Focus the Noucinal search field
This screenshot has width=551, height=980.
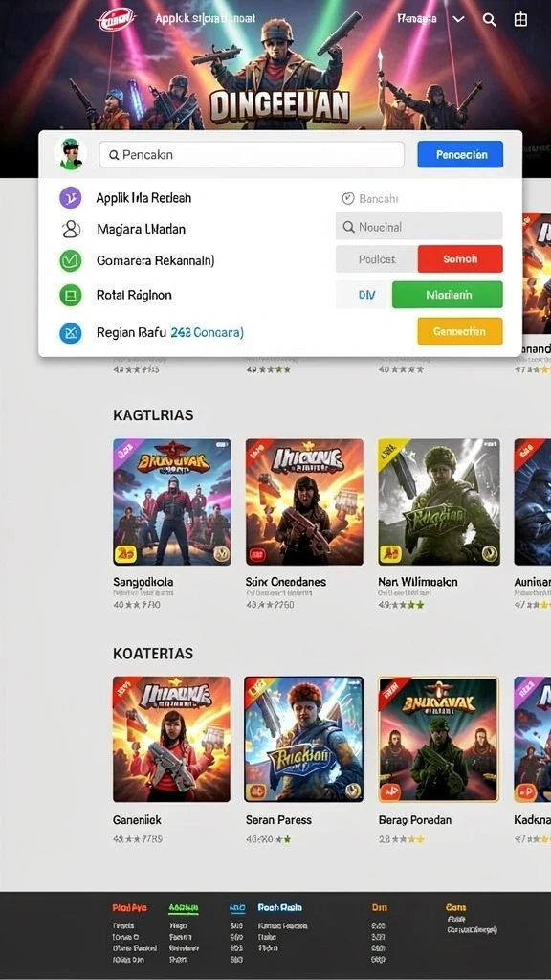pyautogui.click(x=419, y=226)
